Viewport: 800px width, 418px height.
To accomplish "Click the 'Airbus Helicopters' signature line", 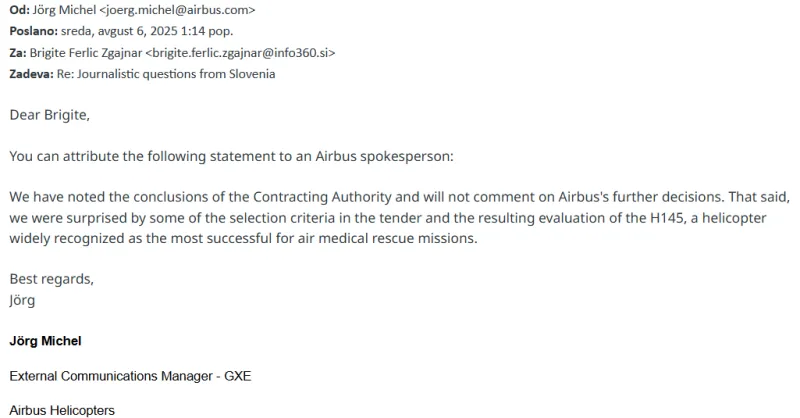I will [62, 410].
